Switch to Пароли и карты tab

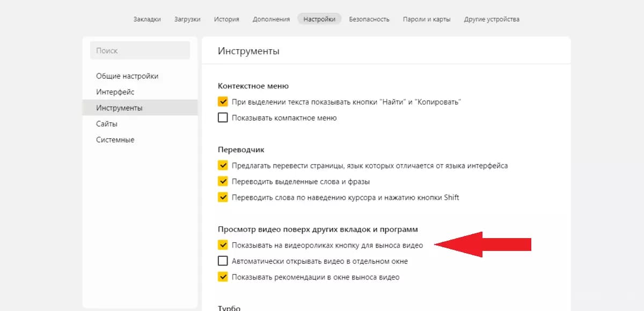[427, 19]
